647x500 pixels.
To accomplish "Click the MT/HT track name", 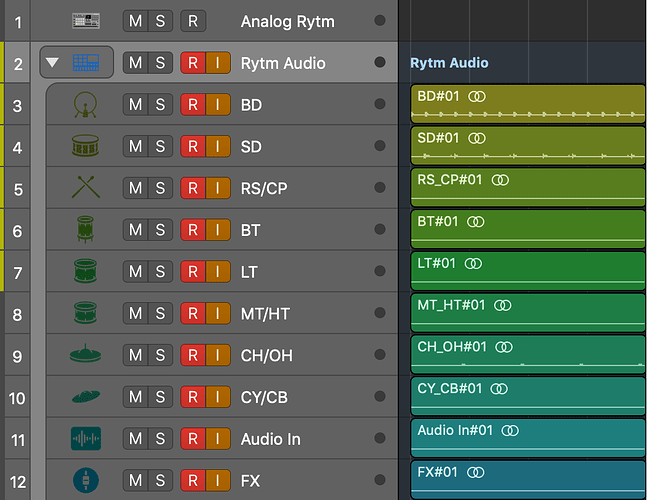I will [265, 314].
